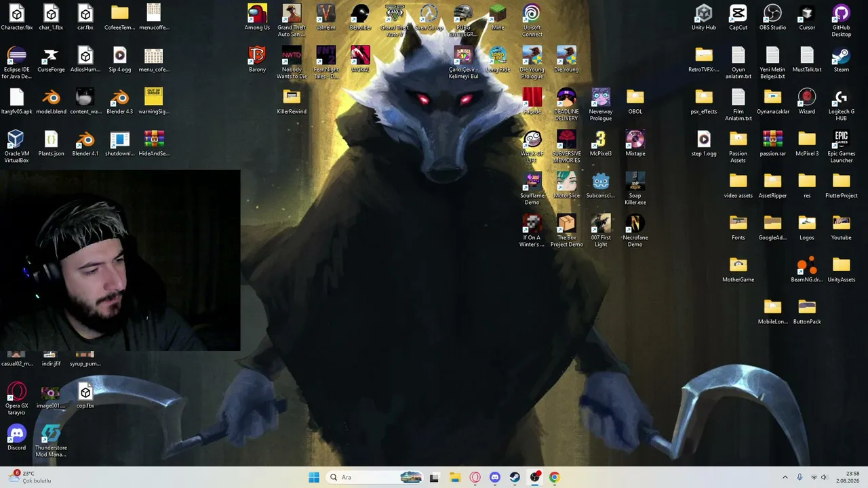Select the Opera GX browser shortcut

coord(16,399)
